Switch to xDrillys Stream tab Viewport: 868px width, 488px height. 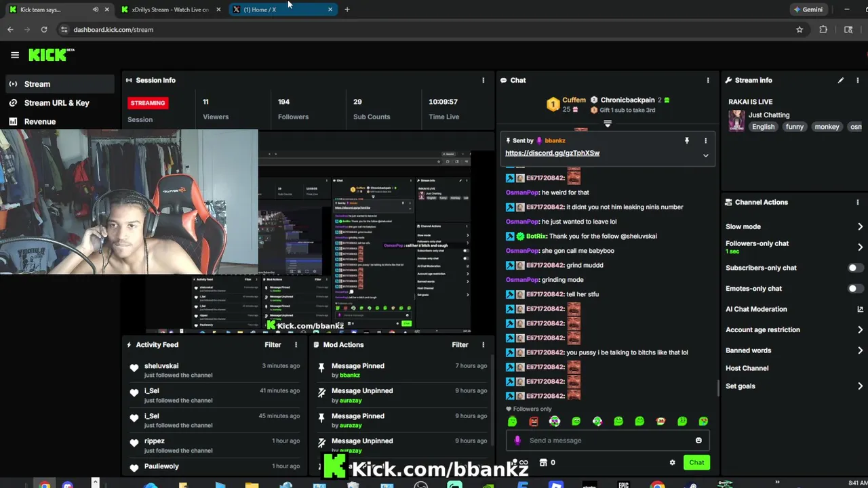[x=170, y=9]
